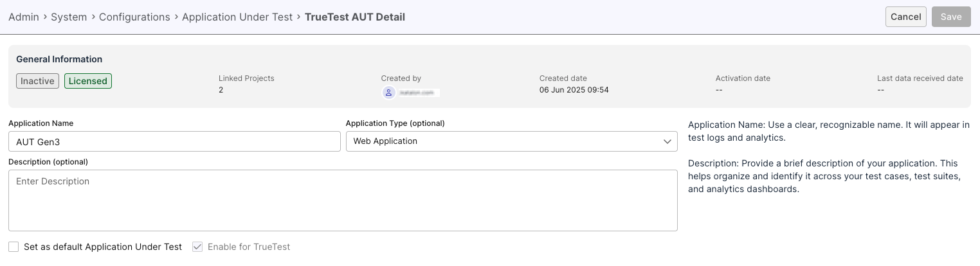
Task: Toggle Enable for TrueTest checkbox
Action: click(x=198, y=247)
